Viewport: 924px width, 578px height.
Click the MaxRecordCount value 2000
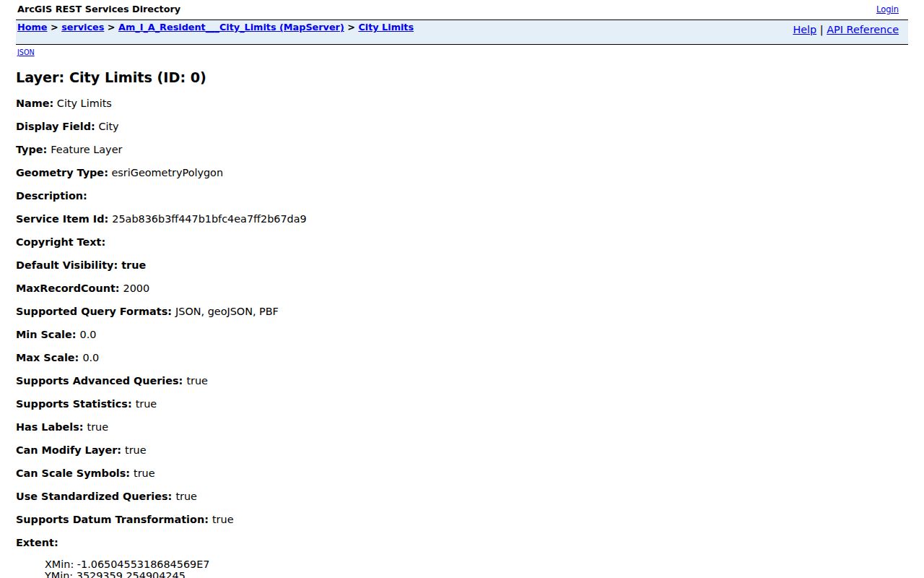[136, 288]
